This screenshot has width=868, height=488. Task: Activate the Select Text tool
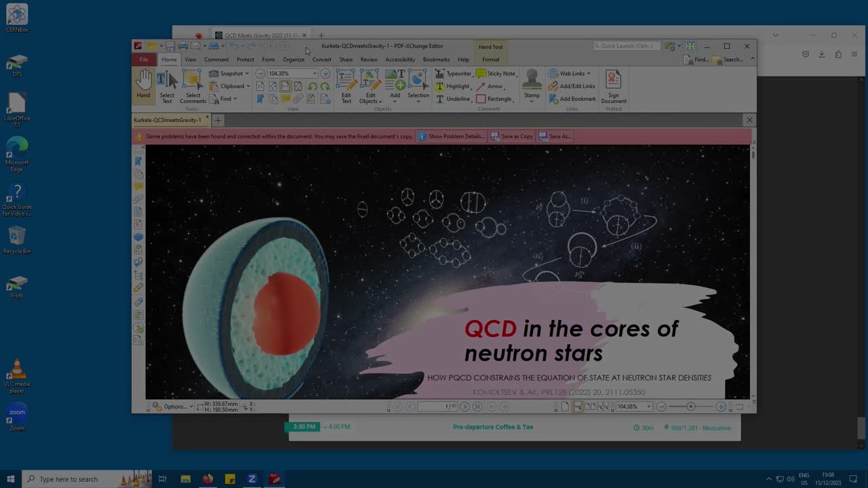167,85
